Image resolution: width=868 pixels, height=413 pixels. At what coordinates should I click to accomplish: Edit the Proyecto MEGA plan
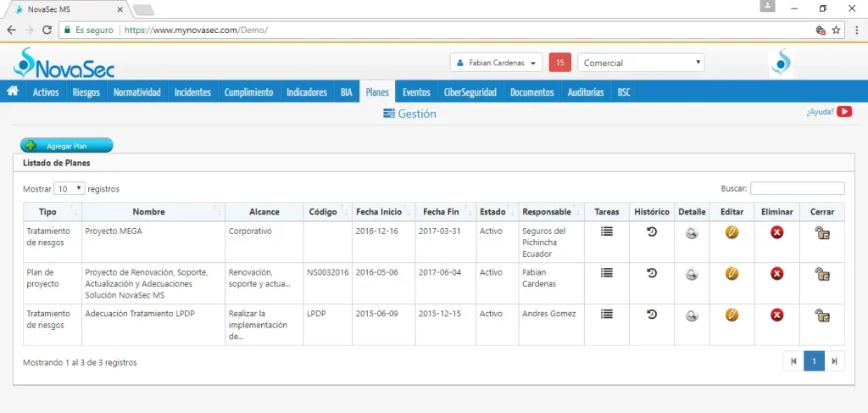pyautogui.click(x=732, y=232)
